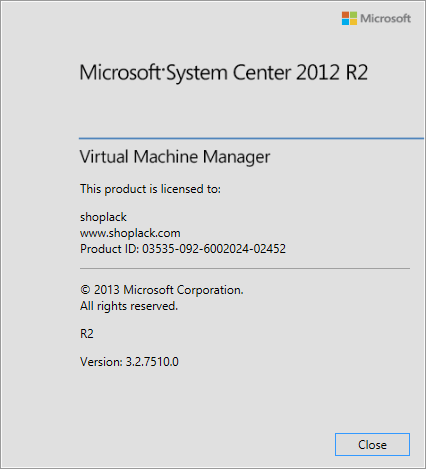The image size is (426, 469).
Task: Click the copyright © symbol
Action: pos(85,290)
